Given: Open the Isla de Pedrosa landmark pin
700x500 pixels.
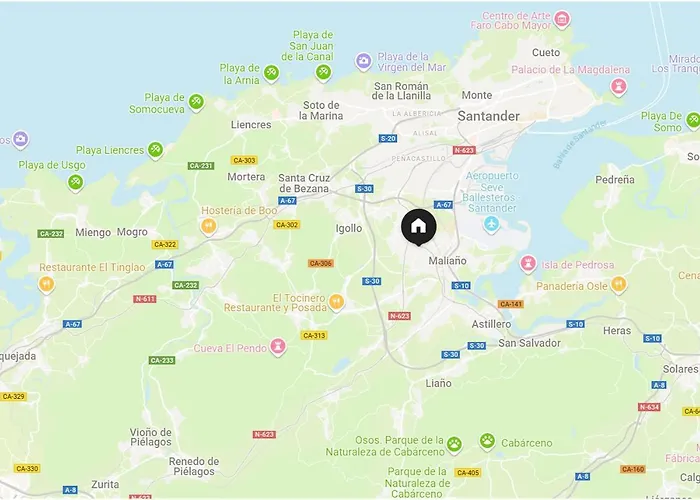Looking at the screenshot, I should click(528, 264).
